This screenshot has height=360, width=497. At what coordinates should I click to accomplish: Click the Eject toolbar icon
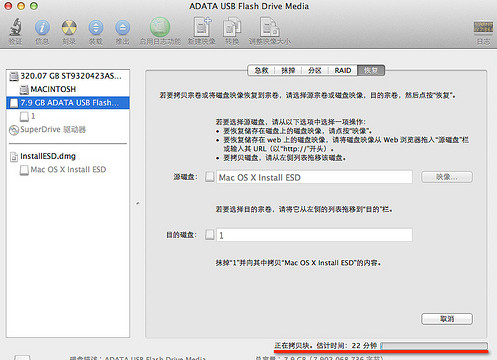pyautogui.click(x=122, y=27)
